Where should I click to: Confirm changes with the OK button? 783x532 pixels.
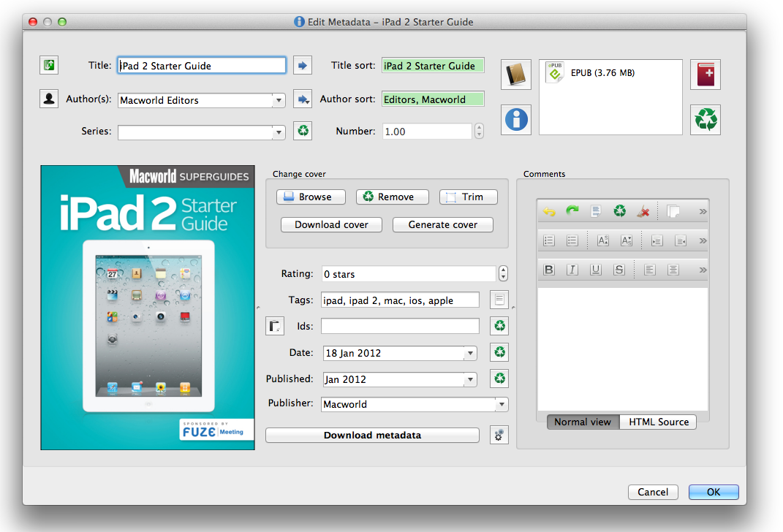pyautogui.click(x=713, y=492)
